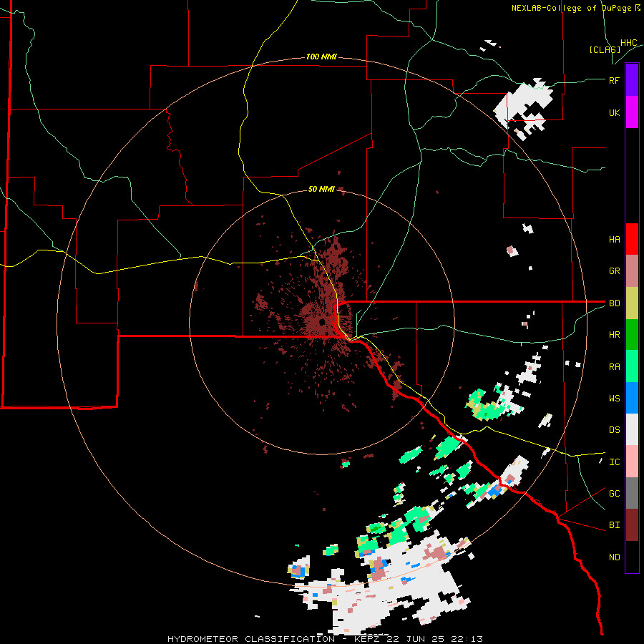This screenshot has height=644, width=644.
Task: Click the HYDROMETEOR CLASSIFICATION title text
Action: (x=251, y=639)
